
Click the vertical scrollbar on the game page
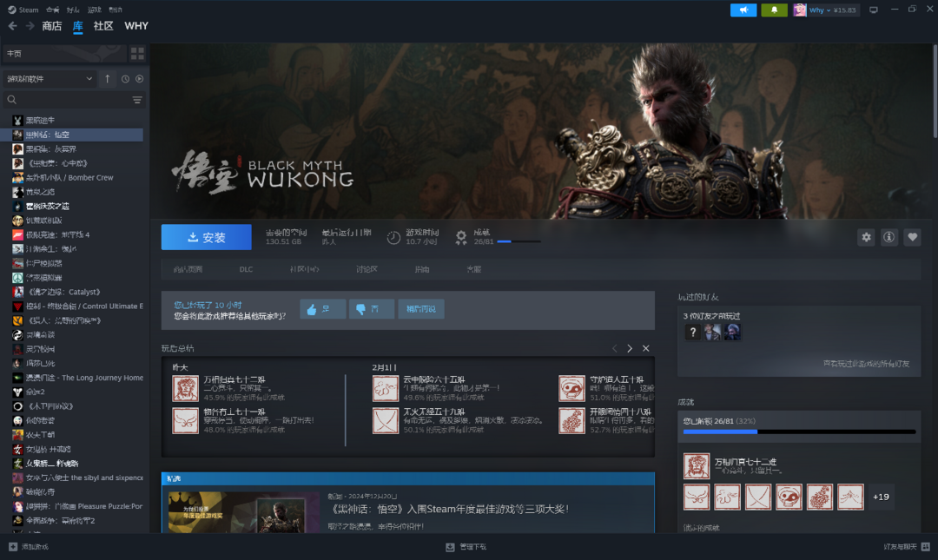pyautogui.click(x=935, y=92)
